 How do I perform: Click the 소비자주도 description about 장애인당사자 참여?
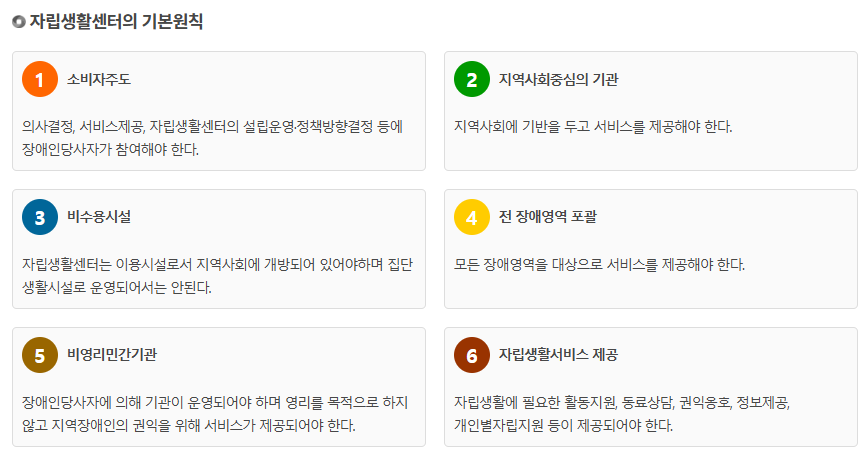[x=212, y=138]
